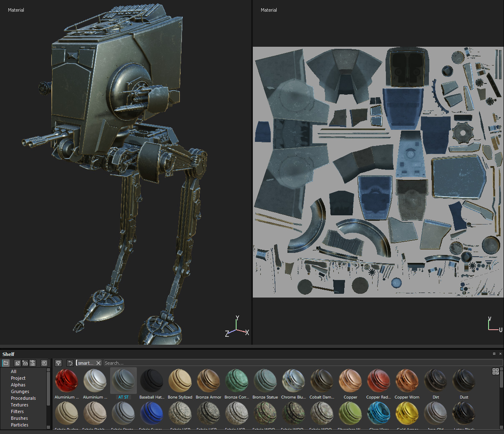Image resolution: width=504 pixels, height=434 pixels.
Task: Select the red Aluminium smart material
Action: [66, 384]
